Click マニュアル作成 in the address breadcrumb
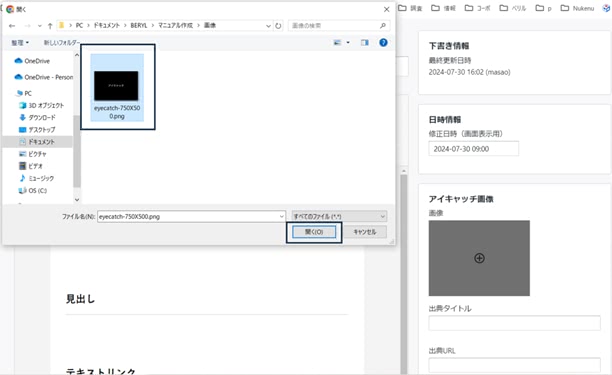The width and height of the screenshot is (612, 375). point(175,25)
